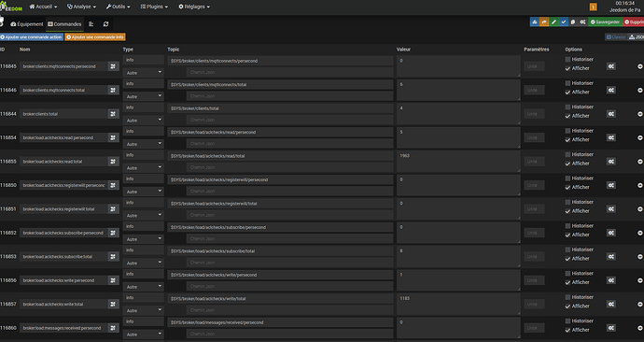Image resolution: width=644 pixels, height=342 pixels.
Task: Open Autre subtype dropdown for command 116846
Action: point(144,96)
